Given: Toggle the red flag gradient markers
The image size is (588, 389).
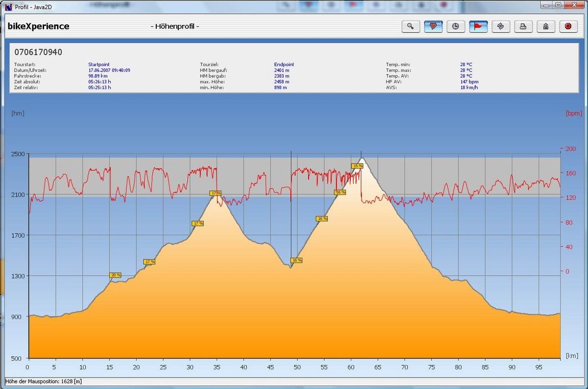Looking at the screenshot, I should (478, 26).
